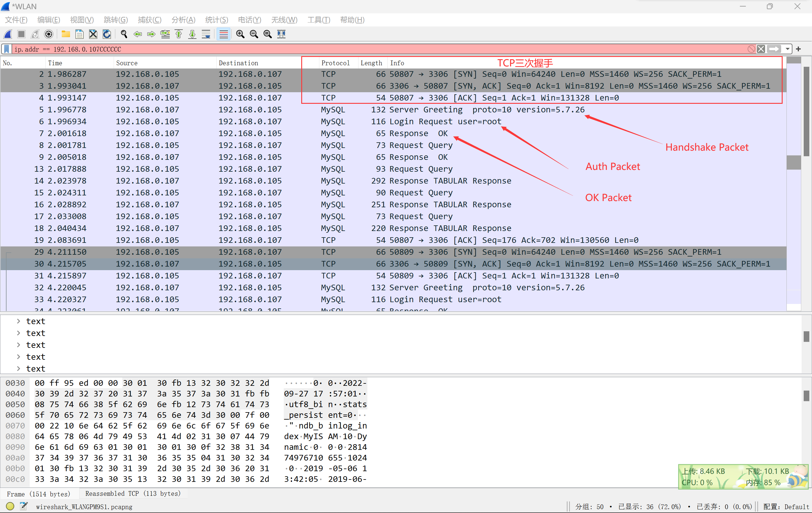This screenshot has width=812, height=513.
Task: Zoom in main window text
Action: coord(240,34)
